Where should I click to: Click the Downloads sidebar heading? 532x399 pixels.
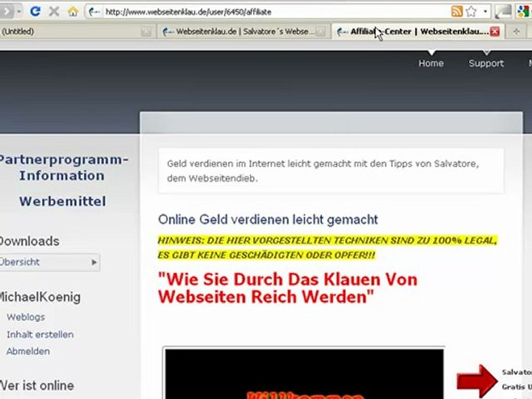(x=29, y=242)
